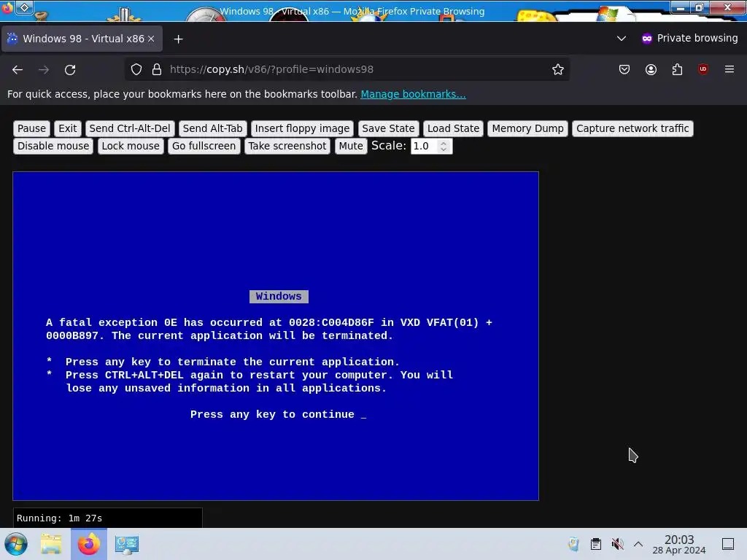Viewport: 747px width, 560px height.
Task: Open the clipboard tray icon
Action: point(595,544)
